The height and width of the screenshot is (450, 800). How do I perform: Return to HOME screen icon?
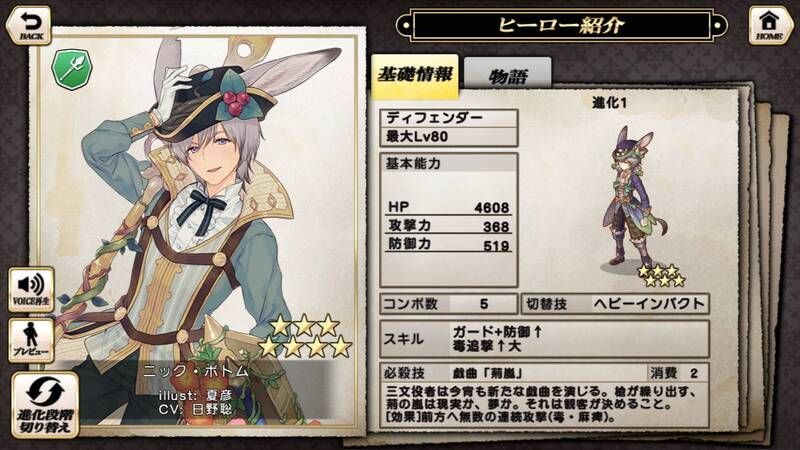tap(769, 26)
